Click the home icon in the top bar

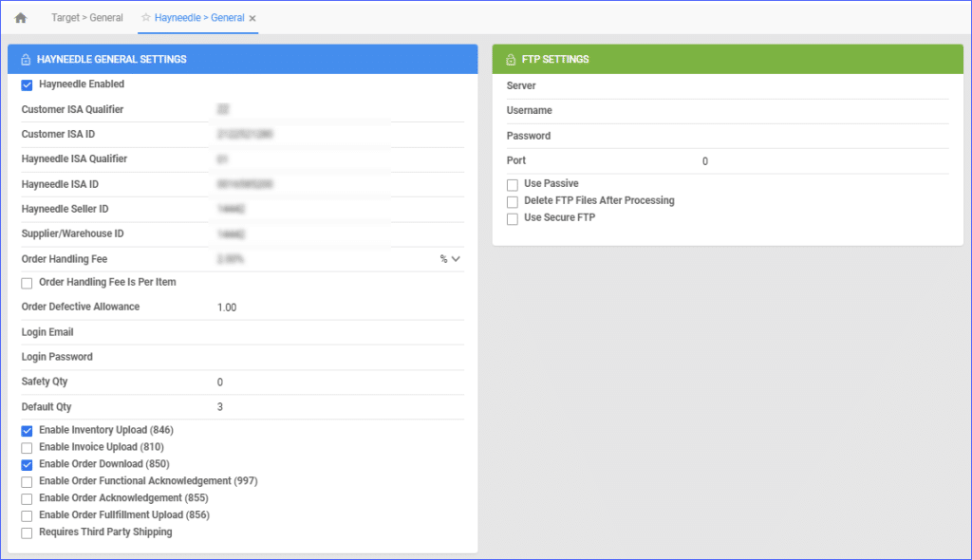point(20,16)
